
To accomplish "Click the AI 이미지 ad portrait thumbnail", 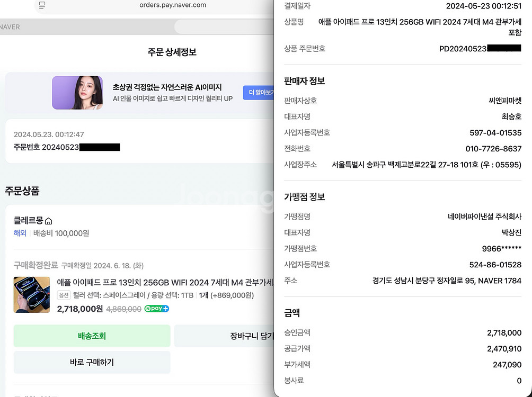I will click(x=77, y=93).
